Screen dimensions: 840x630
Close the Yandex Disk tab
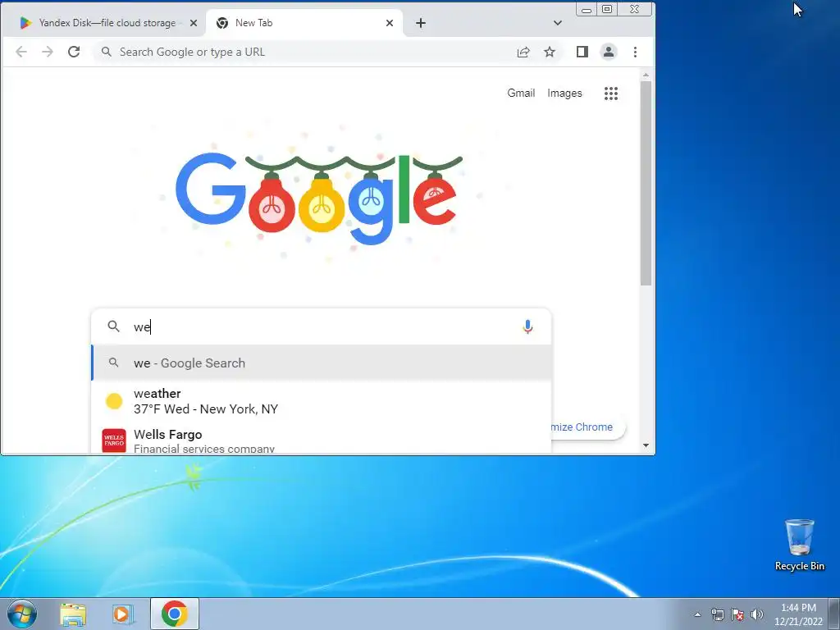(x=194, y=23)
